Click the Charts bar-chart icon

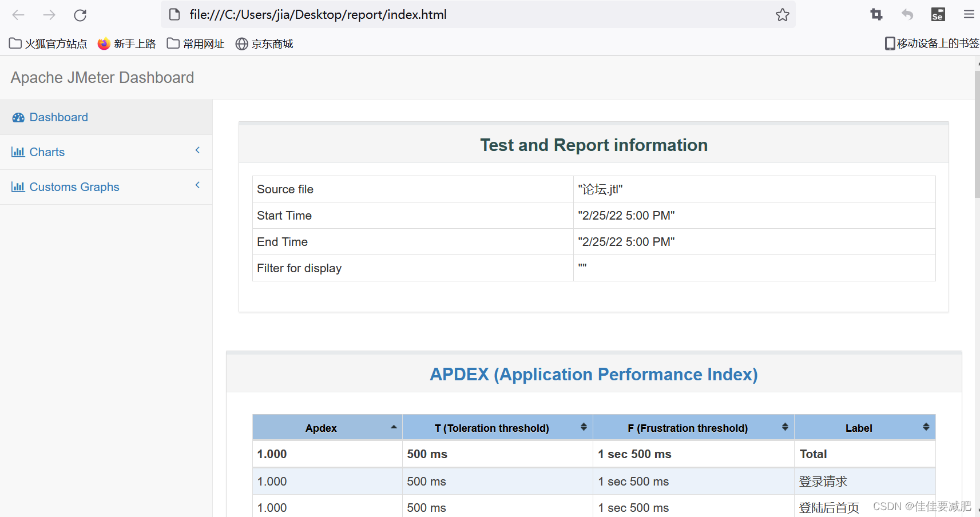[18, 152]
